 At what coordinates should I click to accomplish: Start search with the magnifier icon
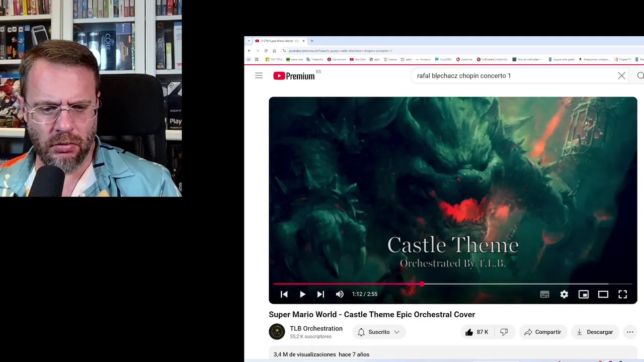click(640, 76)
